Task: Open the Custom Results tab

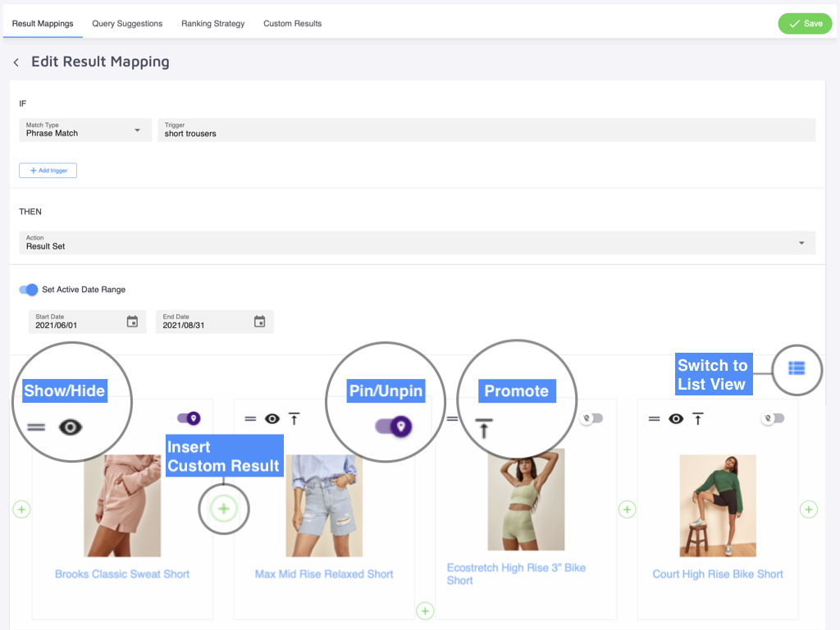Action: (x=292, y=23)
